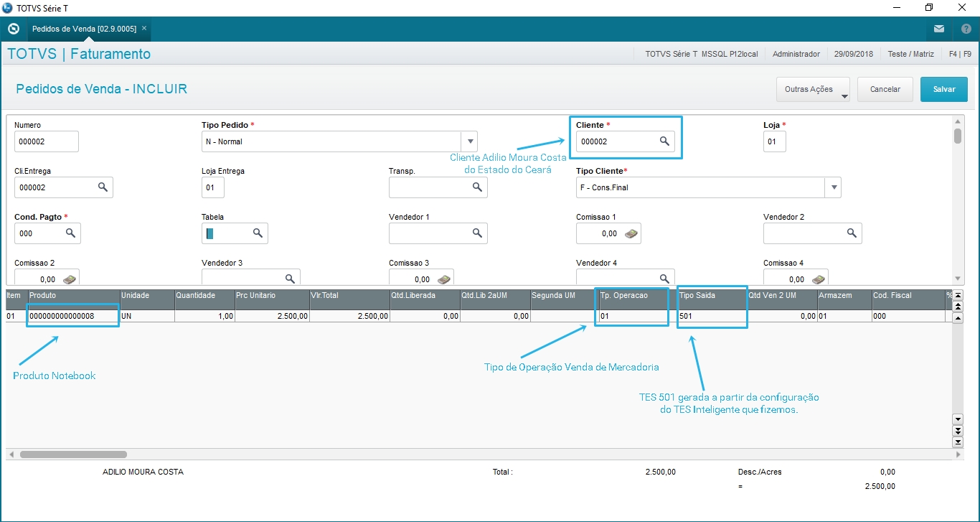Select the Tipo Saida cell 501
Viewport: 980px width, 522px height.
pyautogui.click(x=712, y=316)
